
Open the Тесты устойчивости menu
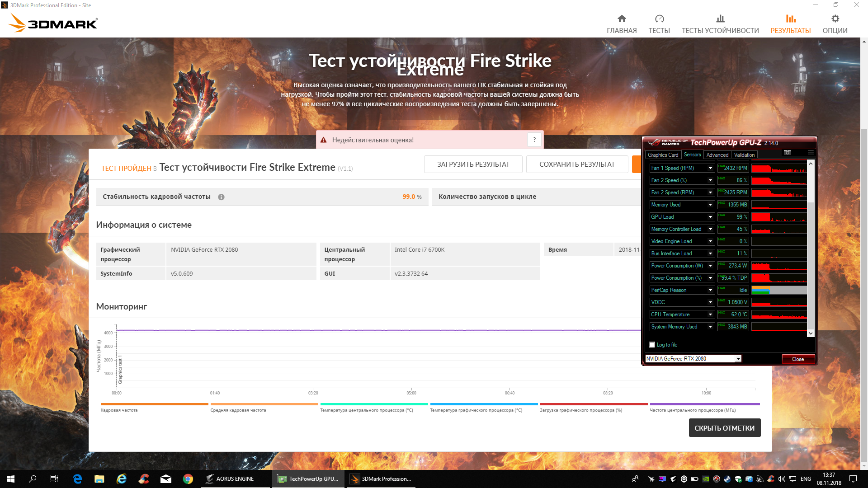[720, 24]
